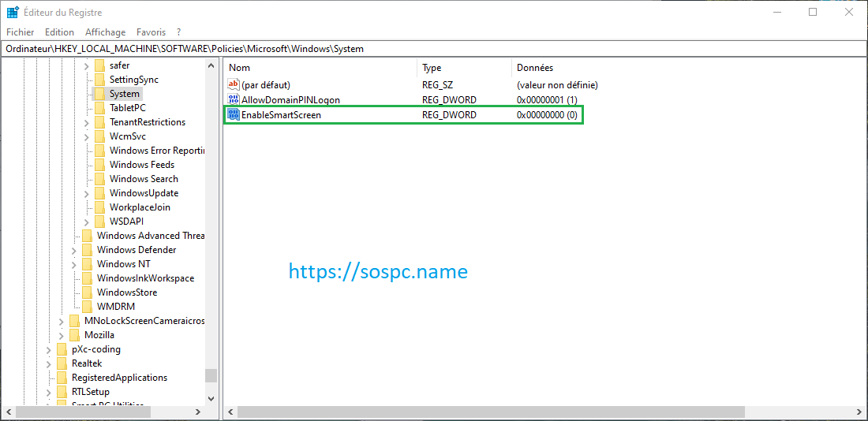Select the Realtek folder icon
Viewport: 868px width, 421px height.
[62, 363]
